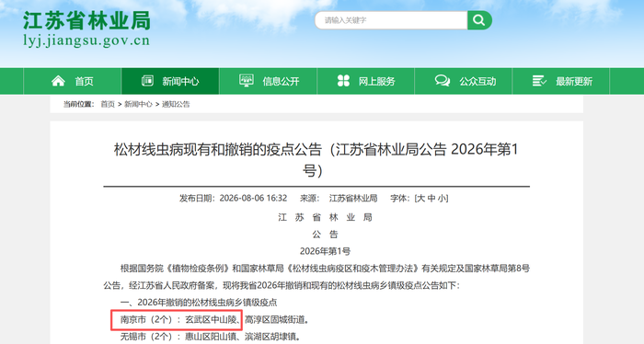Click the publish date 2026-08-06 16:32
Image resolution: width=644 pixels, height=344 pixels.
tap(253, 199)
